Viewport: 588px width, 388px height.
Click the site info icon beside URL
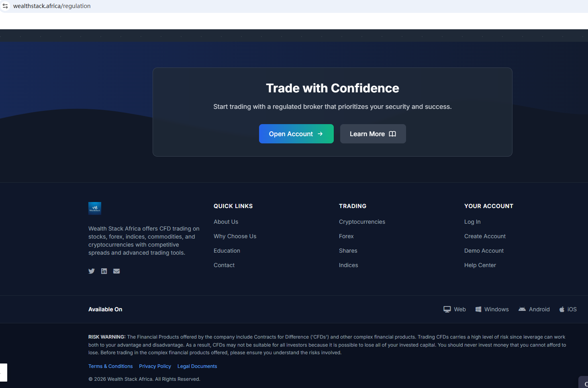click(x=5, y=6)
